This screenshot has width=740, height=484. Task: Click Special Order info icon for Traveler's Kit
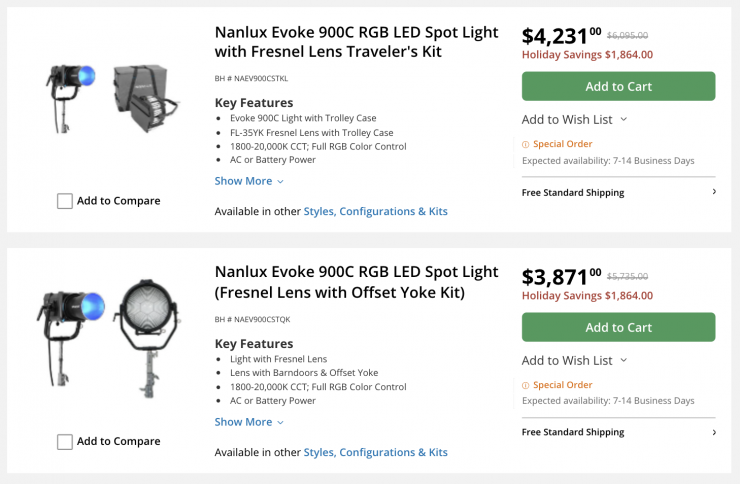[x=526, y=145]
